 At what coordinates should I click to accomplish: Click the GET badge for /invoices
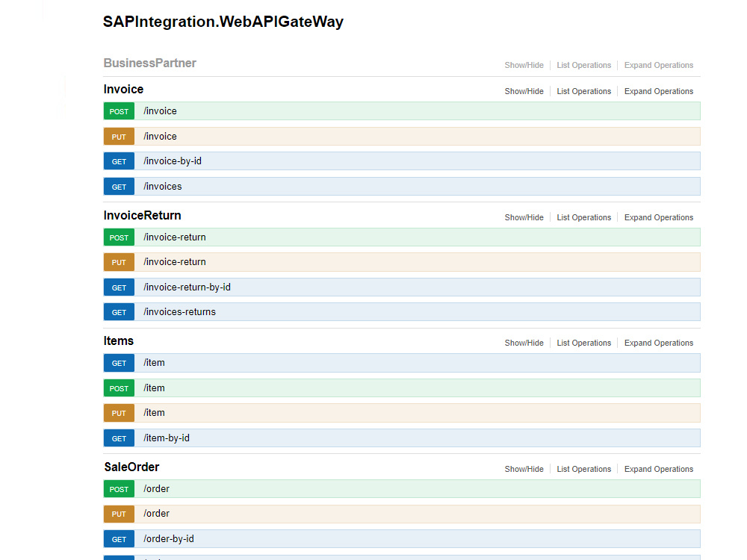pyautogui.click(x=119, y=186)
